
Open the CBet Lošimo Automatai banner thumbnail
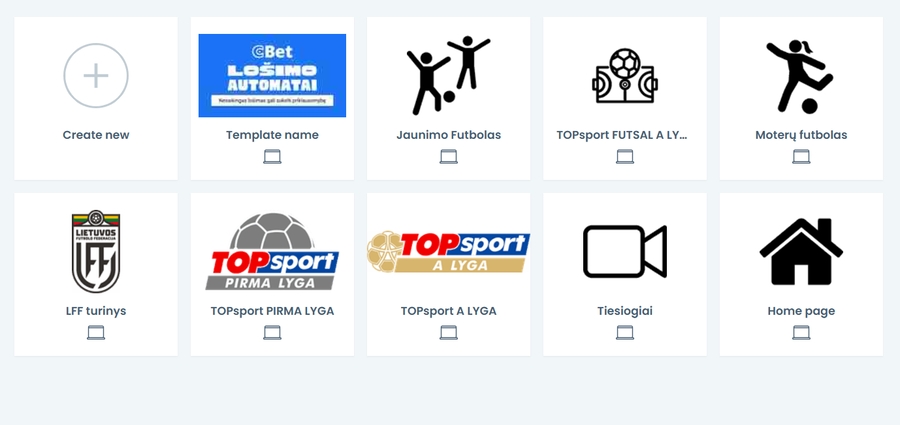tap(272, 75)
